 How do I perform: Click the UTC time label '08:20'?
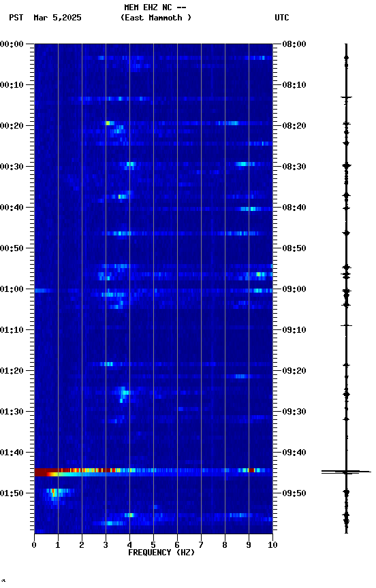pos(294,126)
